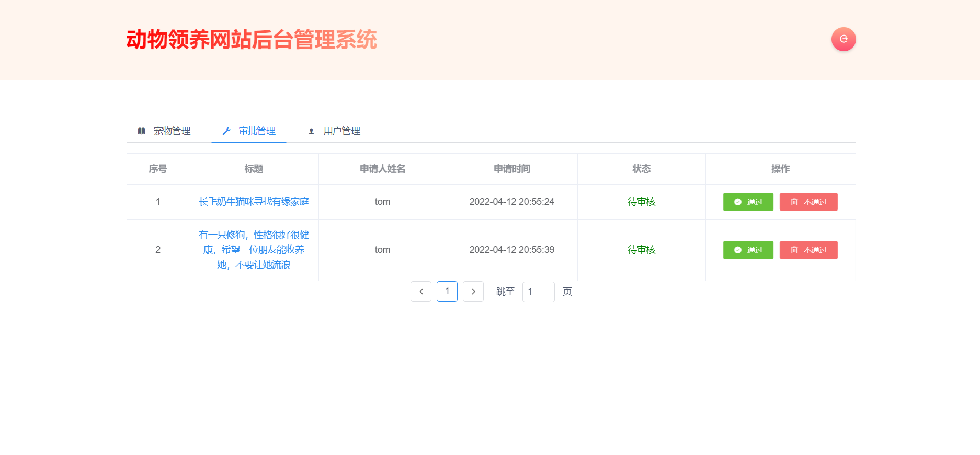
Task: Reject row 2 with red 不通过 button
Action: click(x=808, y=250)
